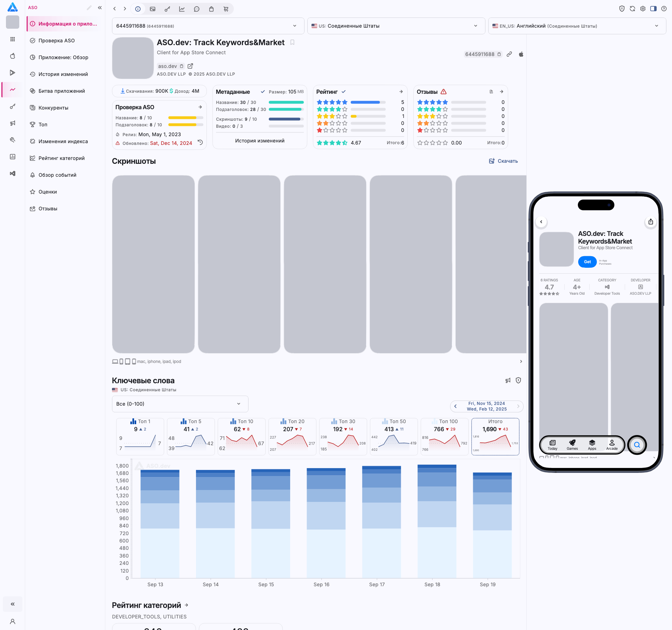Toggle the Топ 20 keyword stat card

coord(292,436)
